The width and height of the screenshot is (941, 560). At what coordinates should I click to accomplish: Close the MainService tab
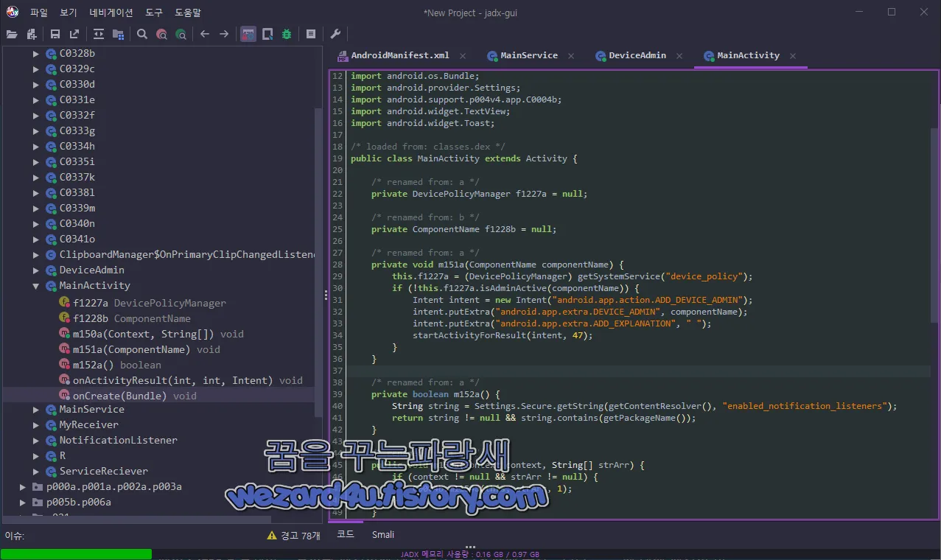[x=572, y=56]
